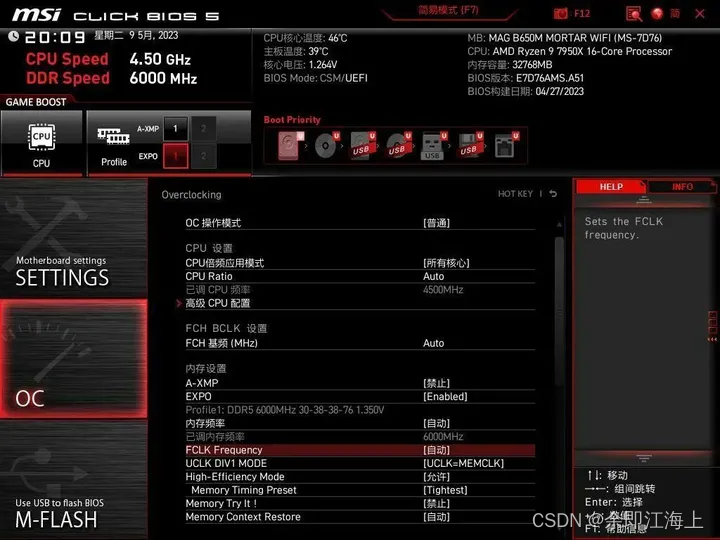Open the OC section
The image size is (720, 540).
[x=74, y=359]
